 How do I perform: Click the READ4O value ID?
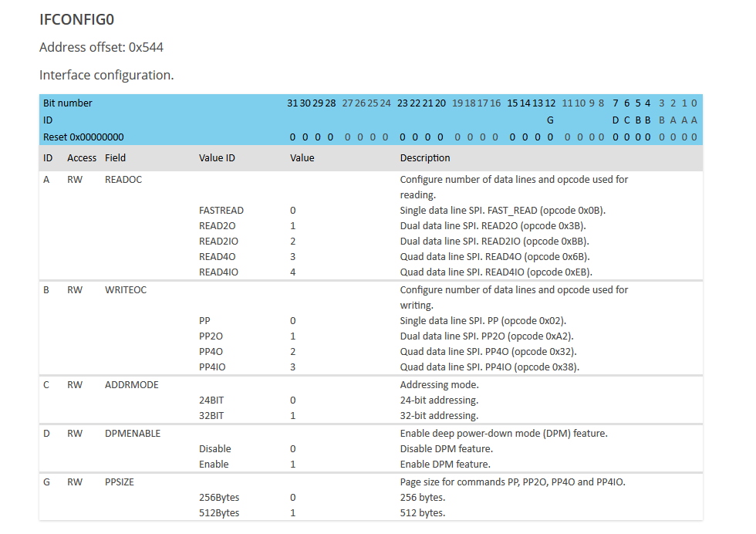click(x=218, y=257)
